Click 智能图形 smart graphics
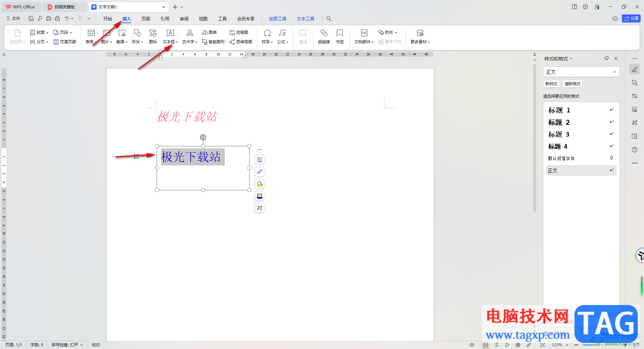The height and width of the screenshot is (349, 644). point(213,42)
